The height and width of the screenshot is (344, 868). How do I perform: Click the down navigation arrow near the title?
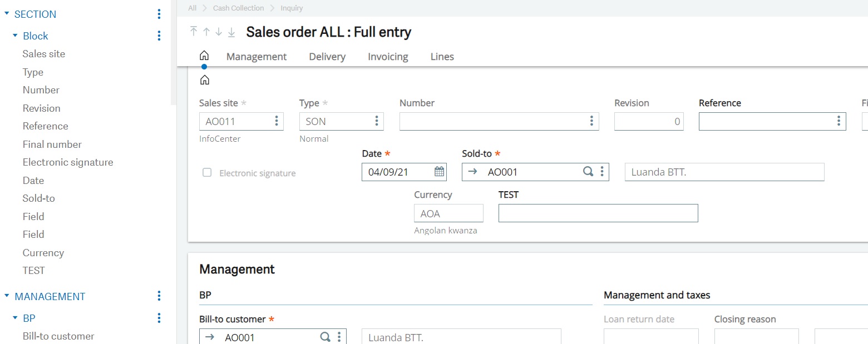(x=219, y=32)
